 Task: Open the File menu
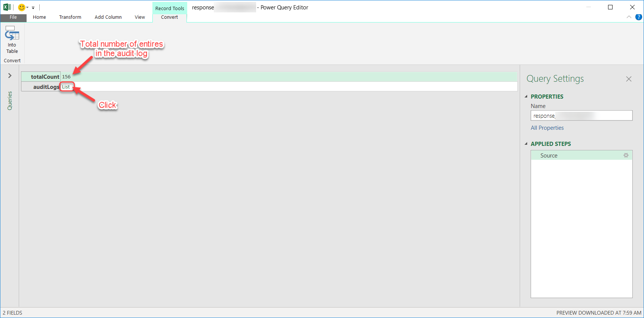point(13,17)
